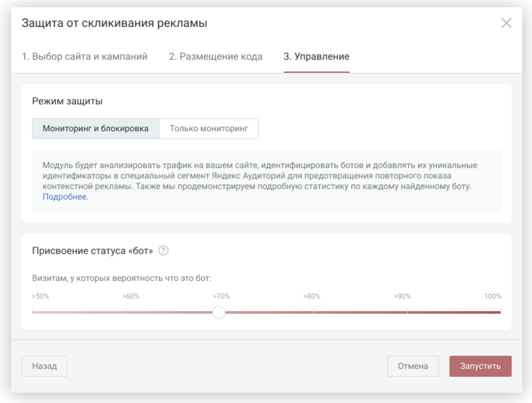Click the 'Присвоение статуса «бот»' heading
The width and height of the screenshot is (532, 403).
coord(92,251)
